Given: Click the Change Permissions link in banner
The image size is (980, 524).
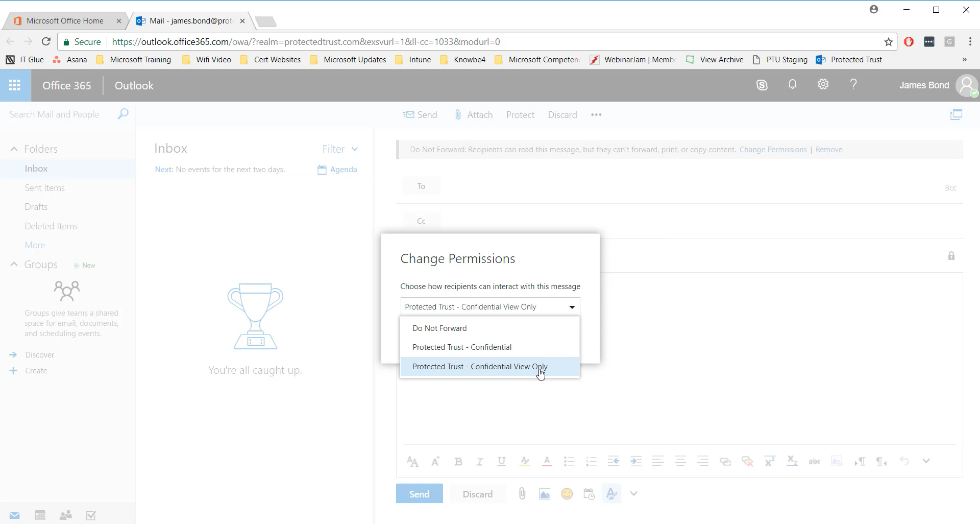Looking at the screenshot, I should tap(773, 150).
